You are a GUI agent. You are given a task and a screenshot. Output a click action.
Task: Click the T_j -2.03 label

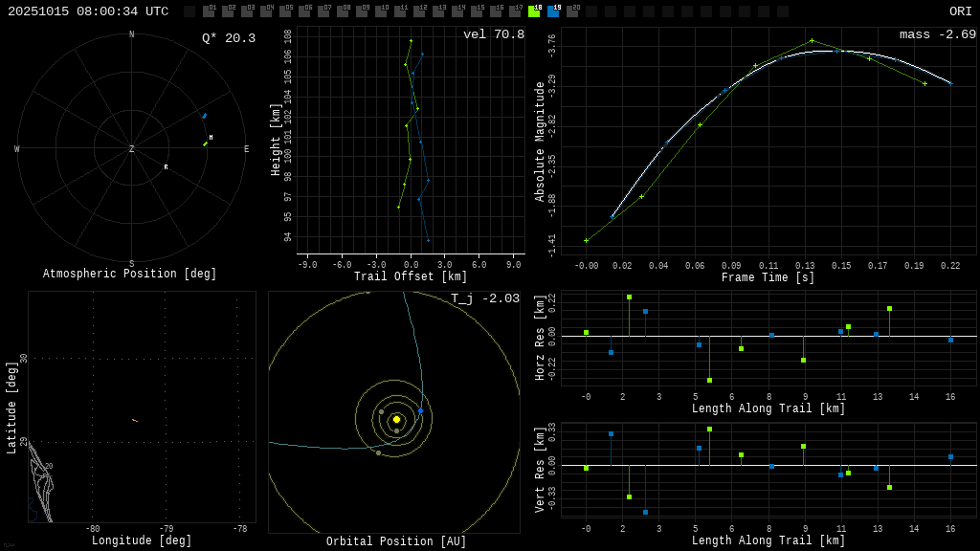485,298
